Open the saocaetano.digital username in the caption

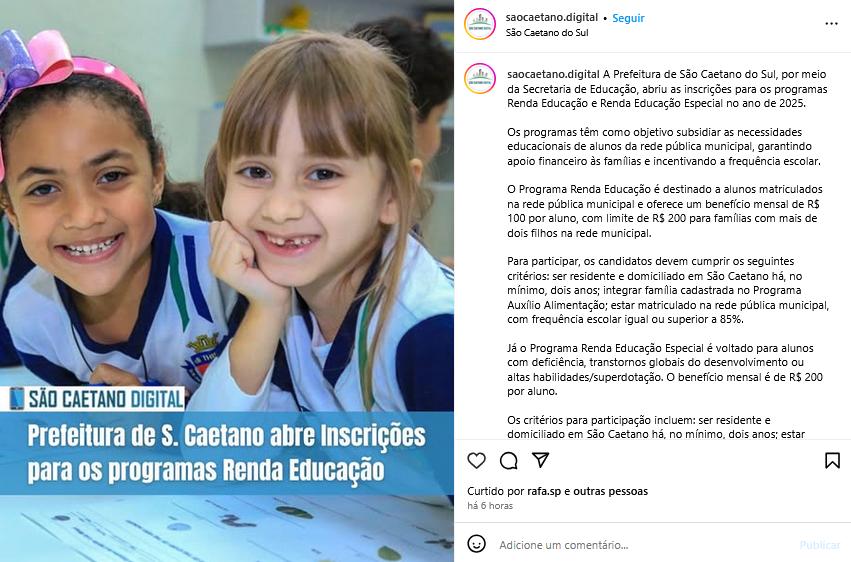[553, 74]
